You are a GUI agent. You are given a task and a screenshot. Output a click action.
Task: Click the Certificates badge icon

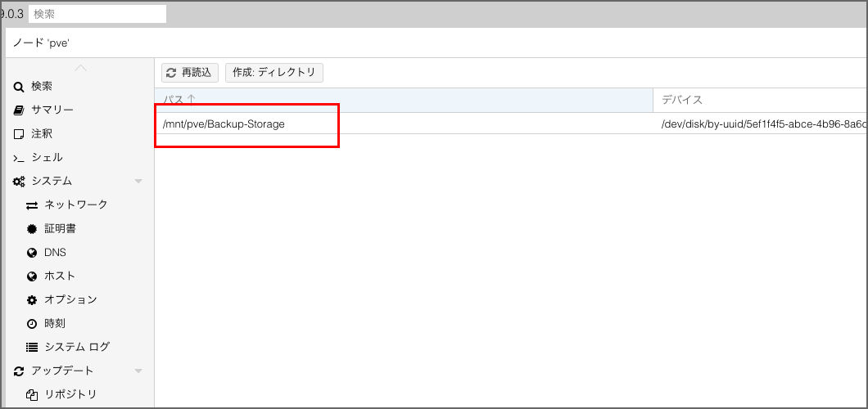click(32, 229)
